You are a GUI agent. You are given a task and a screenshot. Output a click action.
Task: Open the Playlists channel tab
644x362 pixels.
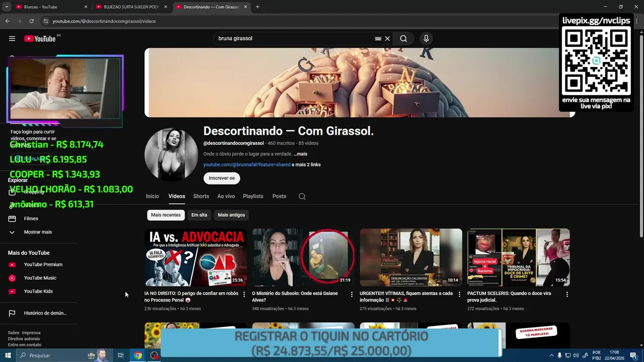coord(253,197)
